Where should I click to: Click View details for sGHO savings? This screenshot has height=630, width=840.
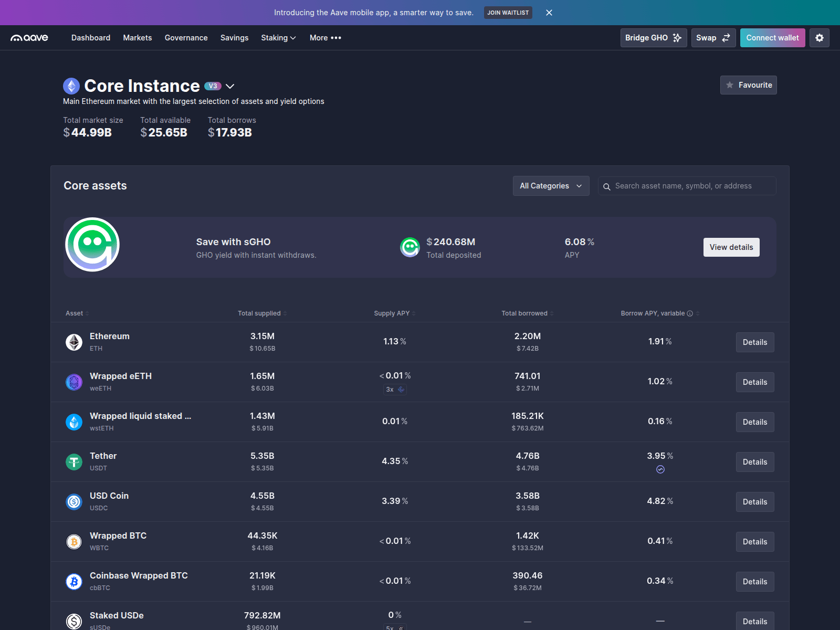731,247
